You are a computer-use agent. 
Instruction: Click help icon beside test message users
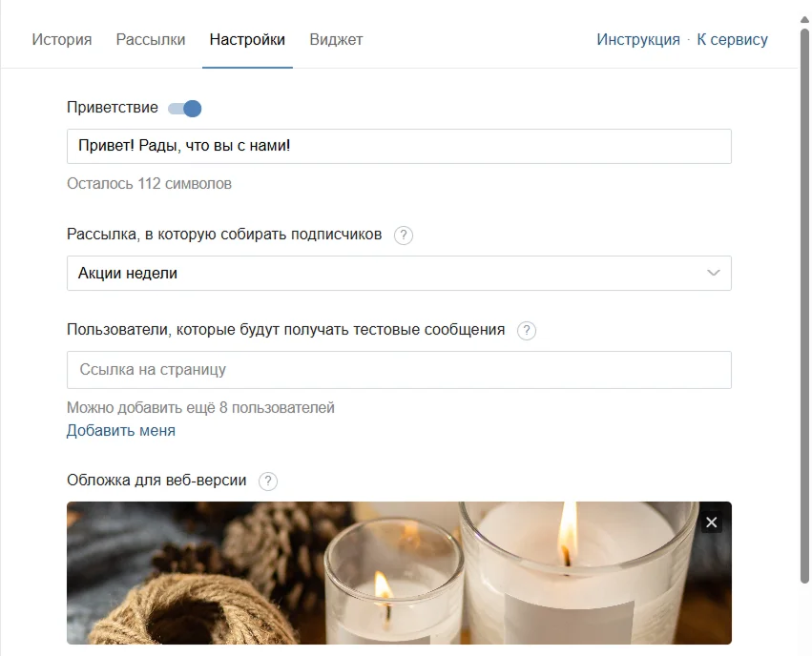527,331
